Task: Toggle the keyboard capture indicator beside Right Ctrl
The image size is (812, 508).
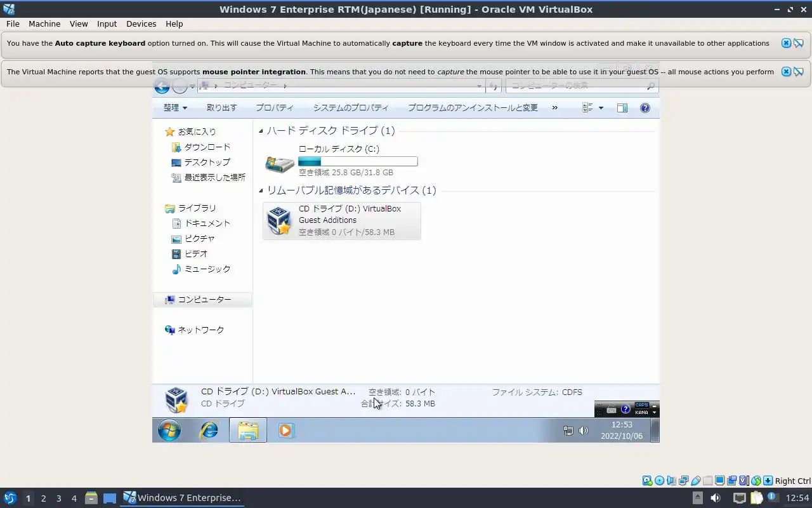Action: [768, 481]
